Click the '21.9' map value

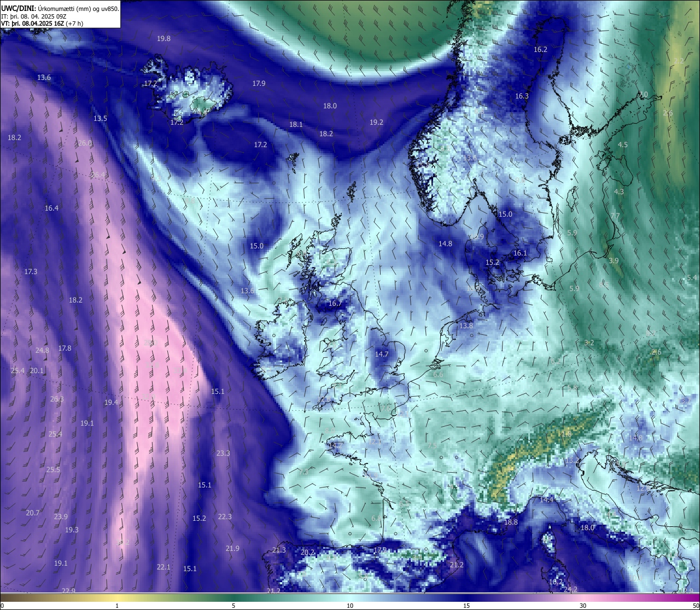coord(232,548)
